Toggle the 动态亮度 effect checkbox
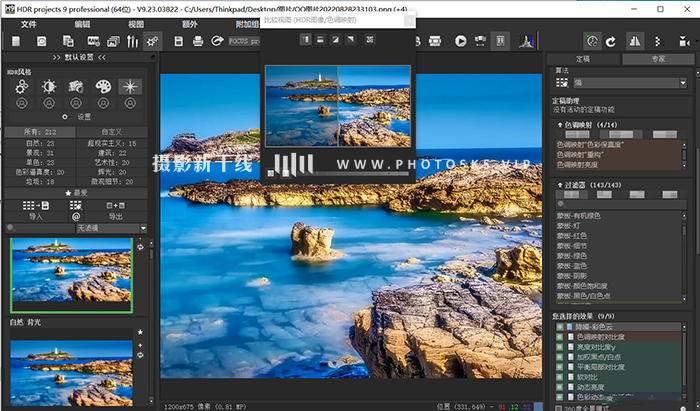Image resolution: width=700 pixels, height=411 pixels. click(559, 387)
